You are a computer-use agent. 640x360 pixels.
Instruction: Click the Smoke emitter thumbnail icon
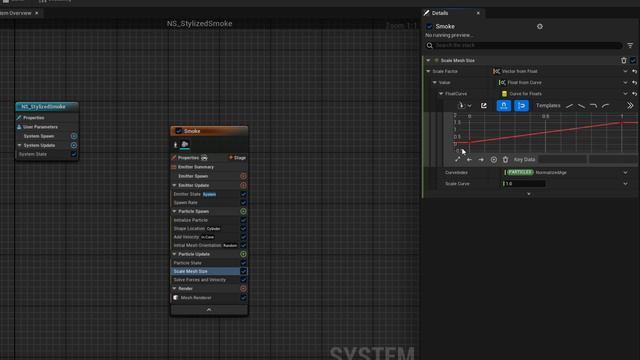pos(185,144)
